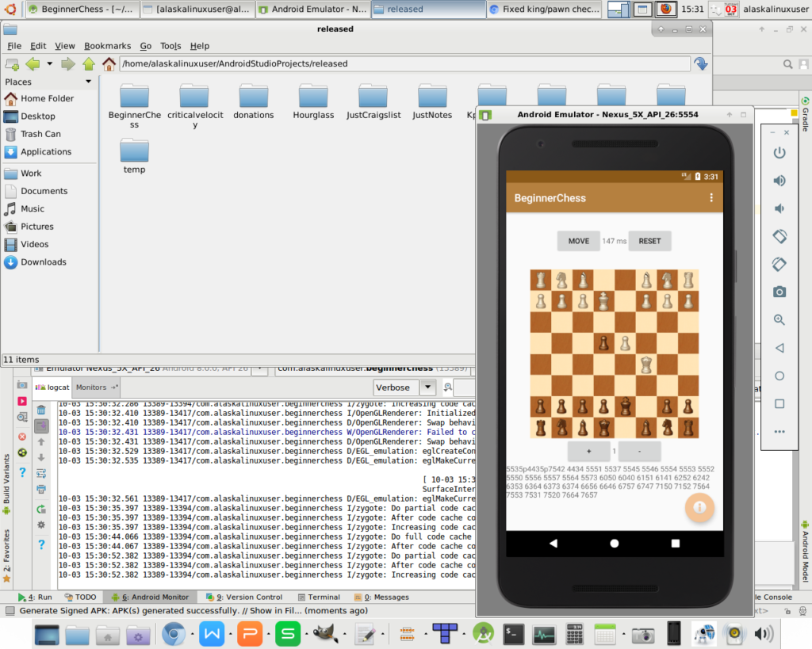The width and height of the screenshot is (812, 649).
Task: Open the Verbose log level dropdown
Action: [x=427, y=387]
